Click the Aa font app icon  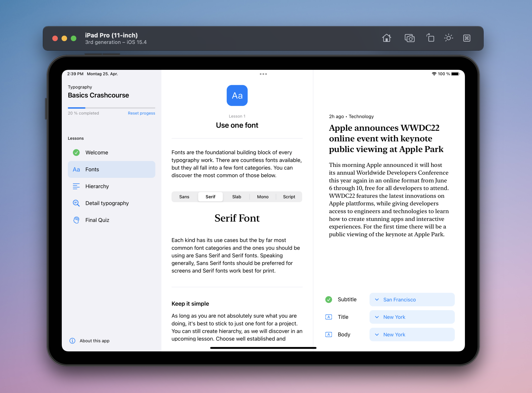(x=237, y=95)
